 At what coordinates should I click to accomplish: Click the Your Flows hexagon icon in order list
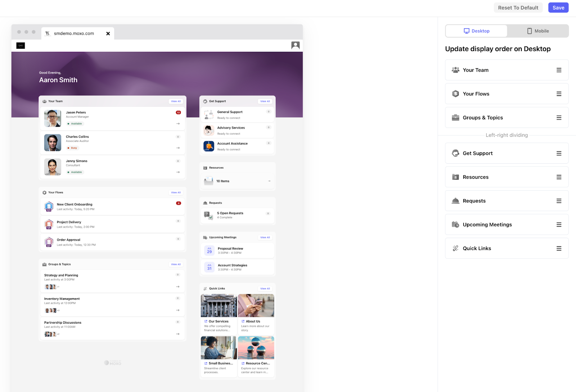coord(455,94)
